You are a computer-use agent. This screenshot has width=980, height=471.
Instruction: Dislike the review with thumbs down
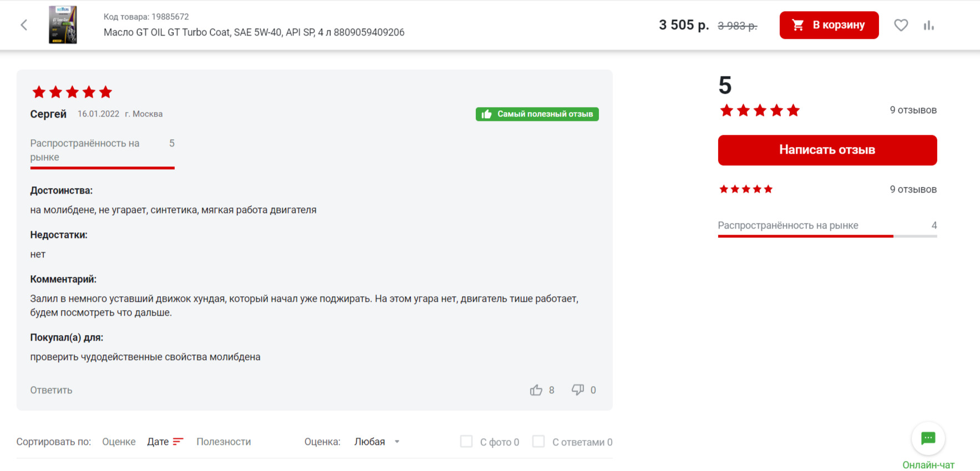point(578,390)
